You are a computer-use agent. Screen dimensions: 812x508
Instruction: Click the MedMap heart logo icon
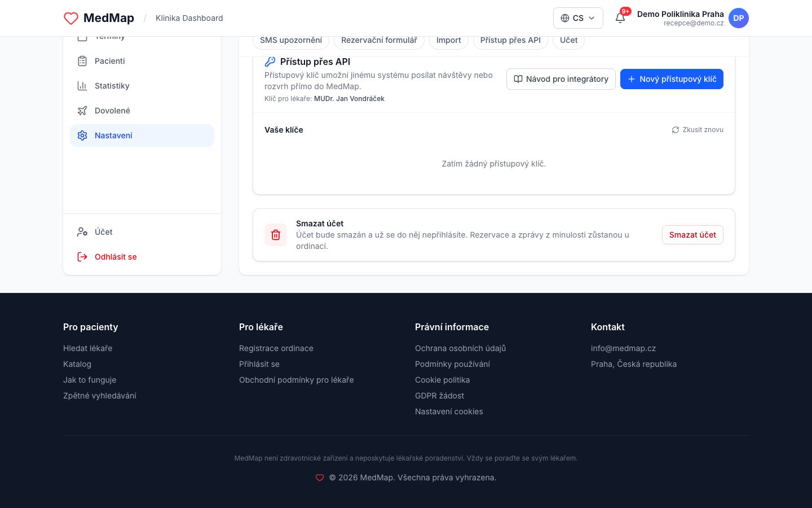[71, 18]
